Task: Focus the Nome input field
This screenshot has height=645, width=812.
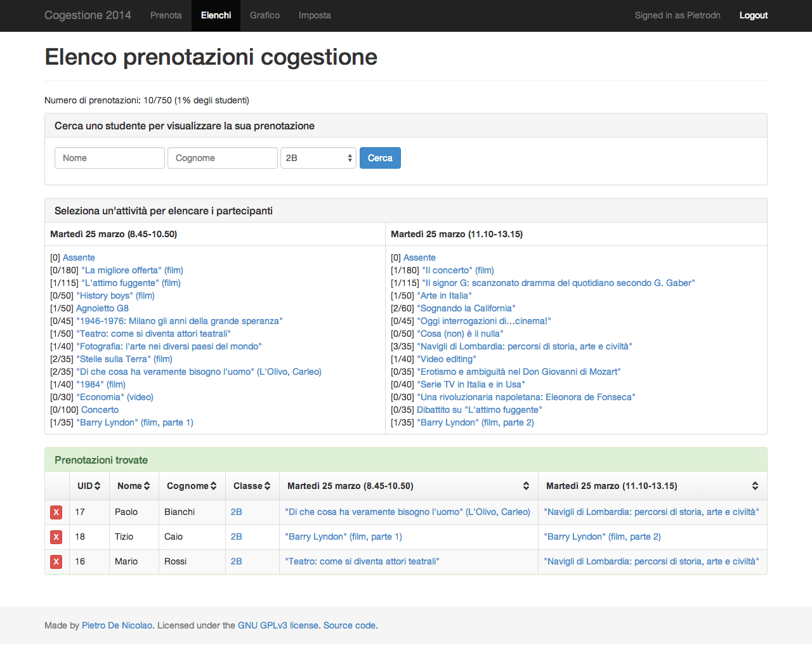Action: click(x=110, y=158)
